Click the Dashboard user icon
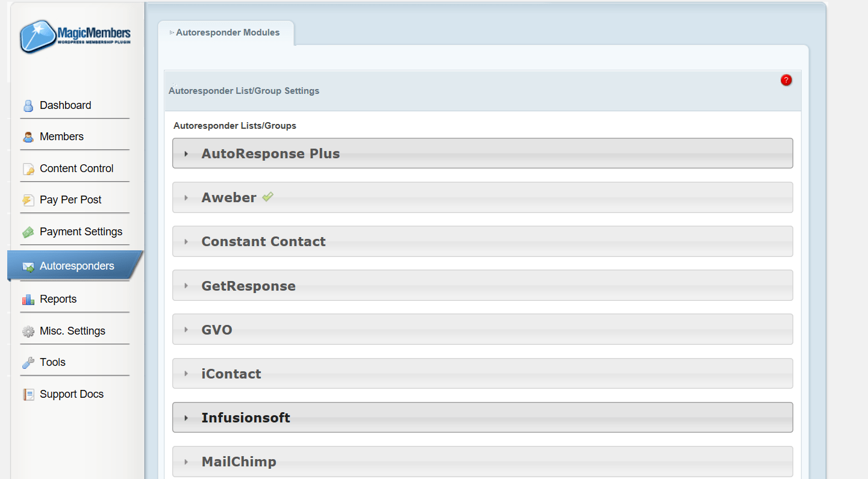This screenshot has height=479, width=868. click(x=28, y=106)
